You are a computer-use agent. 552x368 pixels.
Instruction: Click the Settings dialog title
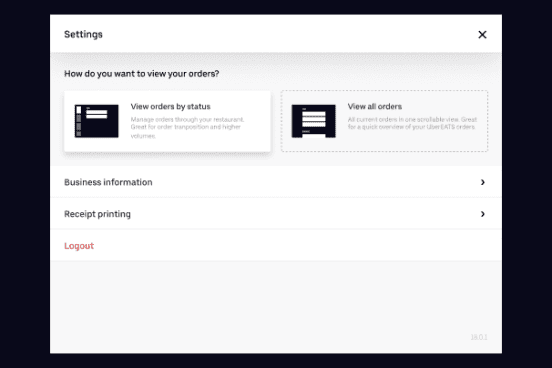[x=83, y=35]
